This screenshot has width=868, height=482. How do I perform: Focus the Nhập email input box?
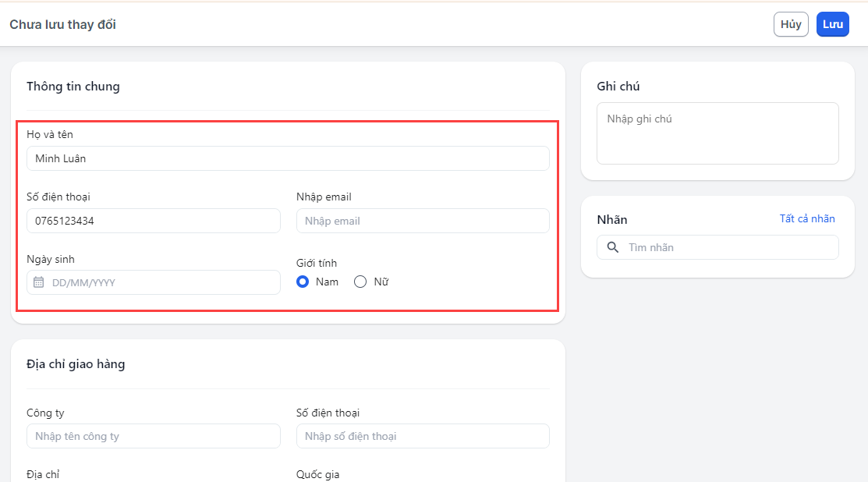(x=423, y=221)
